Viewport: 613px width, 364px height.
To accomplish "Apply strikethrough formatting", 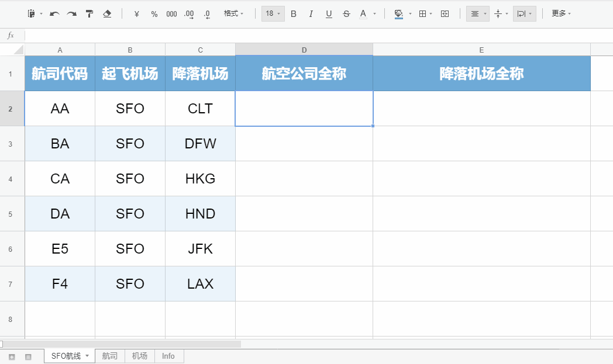I will [346, 13].
